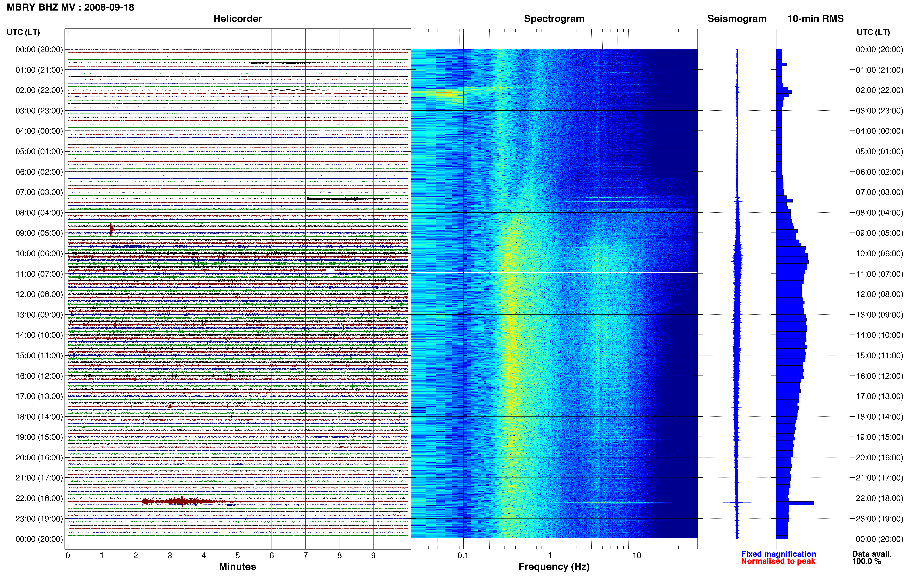The image size is (924, 578).
Task: Click left time label '11:00 (07:00)'
Action: point(39,274)
